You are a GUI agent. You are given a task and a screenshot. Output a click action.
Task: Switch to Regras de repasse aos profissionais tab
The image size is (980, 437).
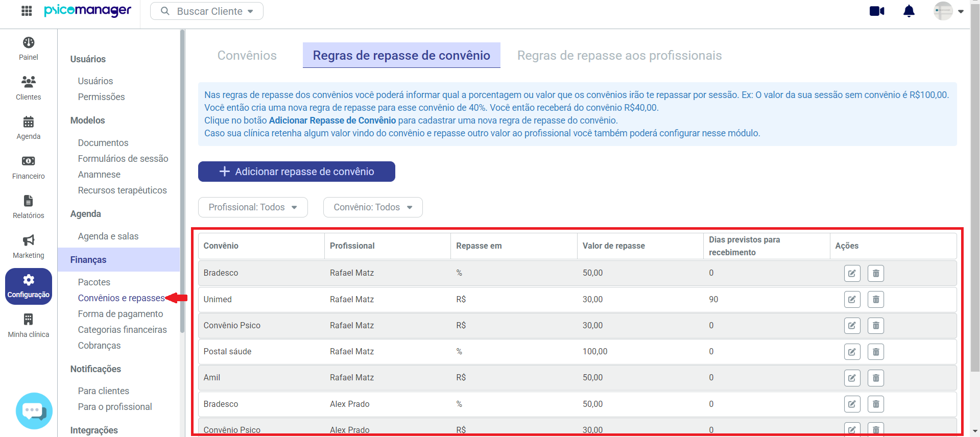(x=619, y=55)
